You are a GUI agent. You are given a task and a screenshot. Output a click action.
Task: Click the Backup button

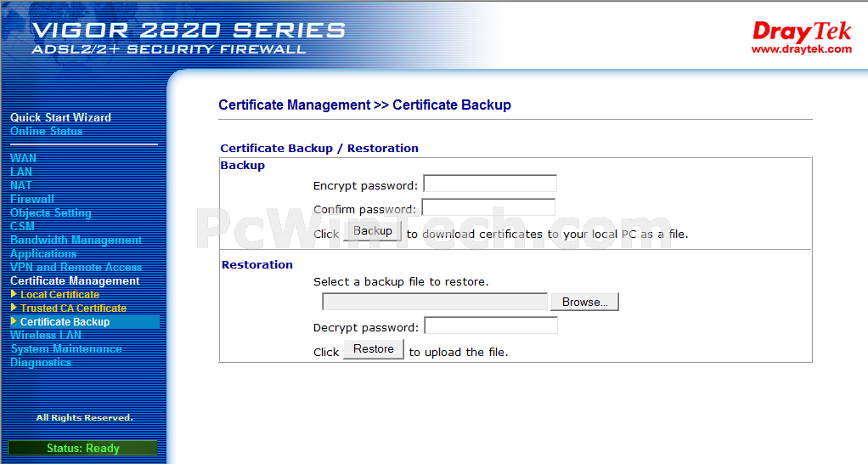point(373,231)
